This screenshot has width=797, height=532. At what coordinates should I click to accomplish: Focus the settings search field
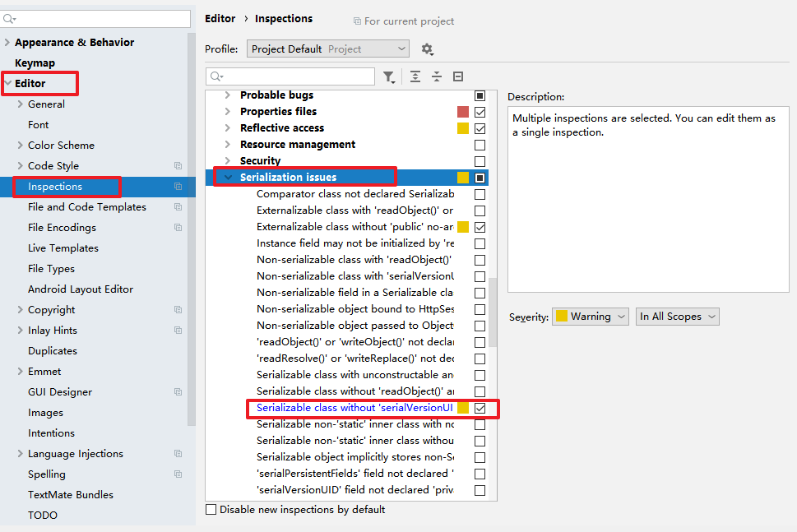tap(95, 19)
